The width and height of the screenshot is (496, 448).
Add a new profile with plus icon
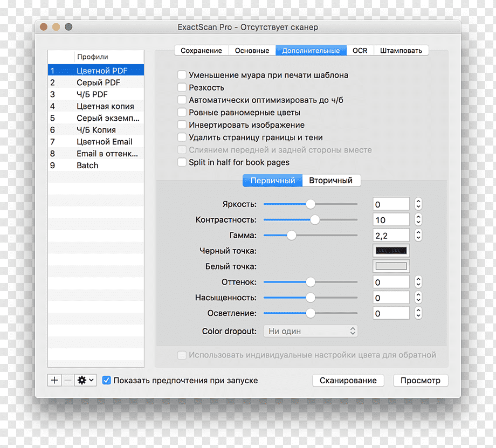click(x=54, y=380)
